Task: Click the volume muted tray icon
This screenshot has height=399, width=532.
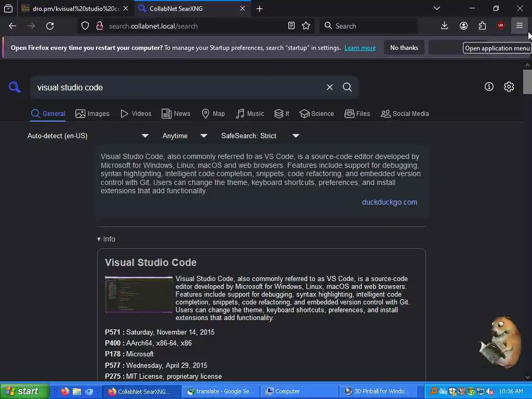Action: (x=489, y=392)
